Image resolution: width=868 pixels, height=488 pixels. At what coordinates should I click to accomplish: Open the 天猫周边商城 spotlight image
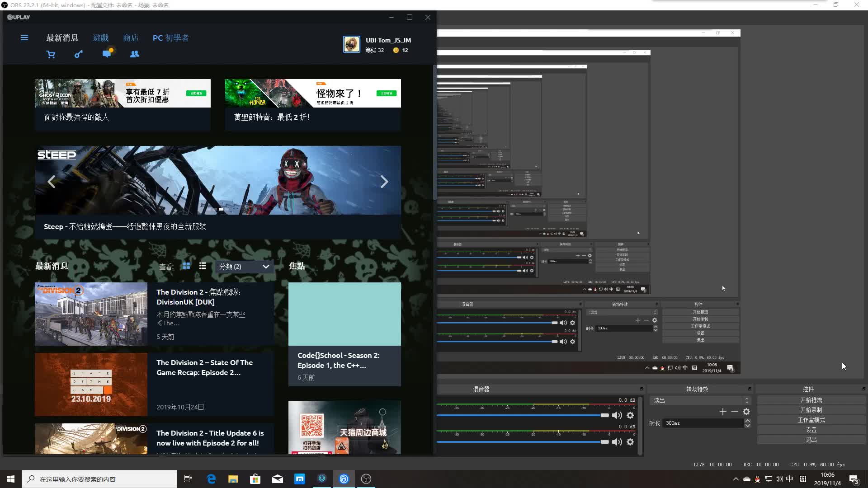[344, 427]
